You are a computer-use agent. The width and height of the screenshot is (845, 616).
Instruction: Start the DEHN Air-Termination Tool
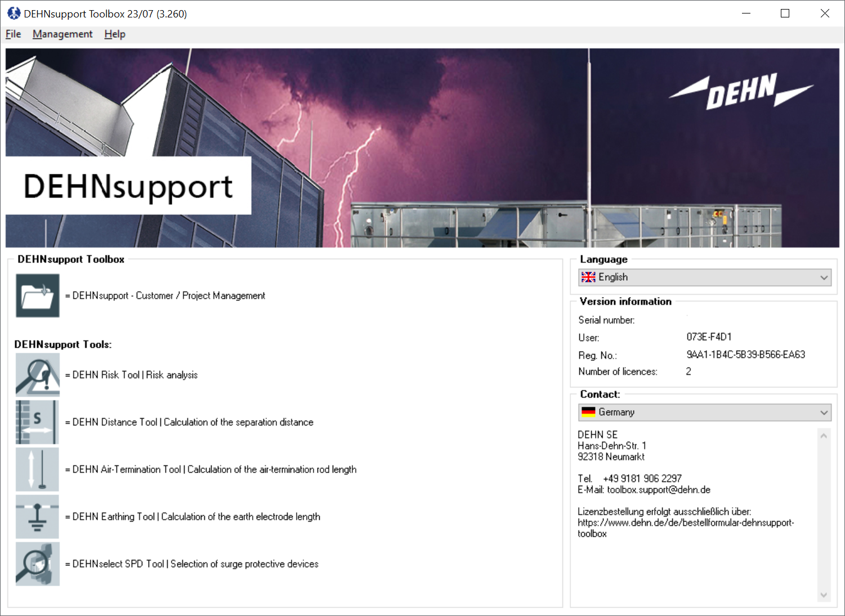point(37,469)
